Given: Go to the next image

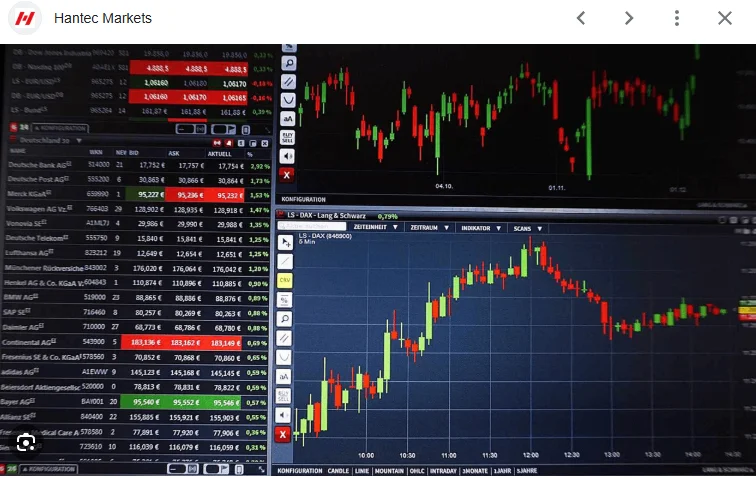Looking at the screenshot, I should (629, 18).
